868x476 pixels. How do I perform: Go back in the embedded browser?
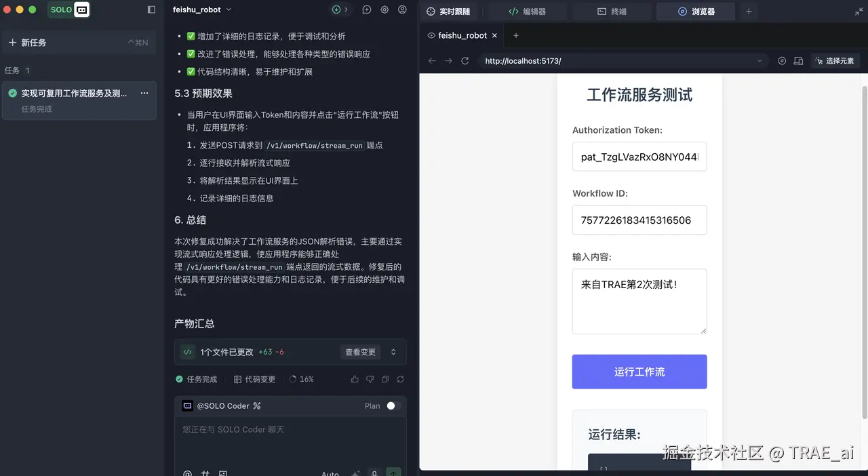coord(432,61)
